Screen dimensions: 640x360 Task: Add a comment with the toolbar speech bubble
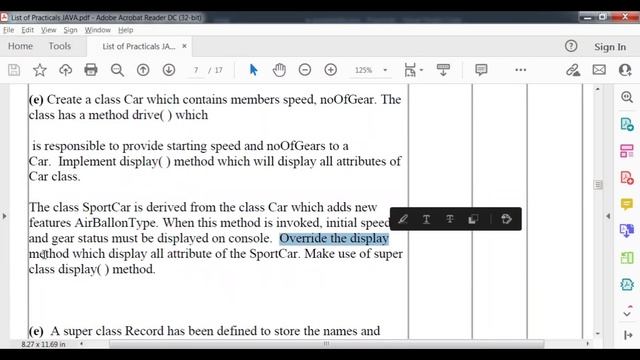pyautogui.click(x=481, y=70)
